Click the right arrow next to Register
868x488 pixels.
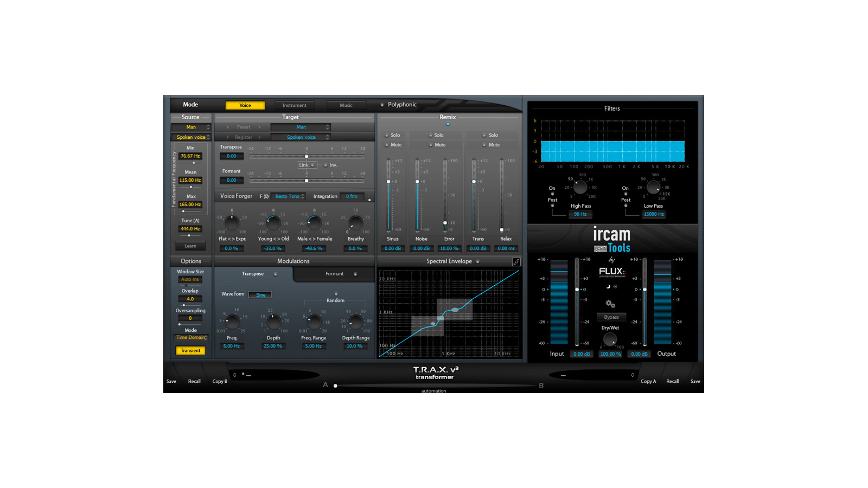pyautogui.click(x=259, y=137)
